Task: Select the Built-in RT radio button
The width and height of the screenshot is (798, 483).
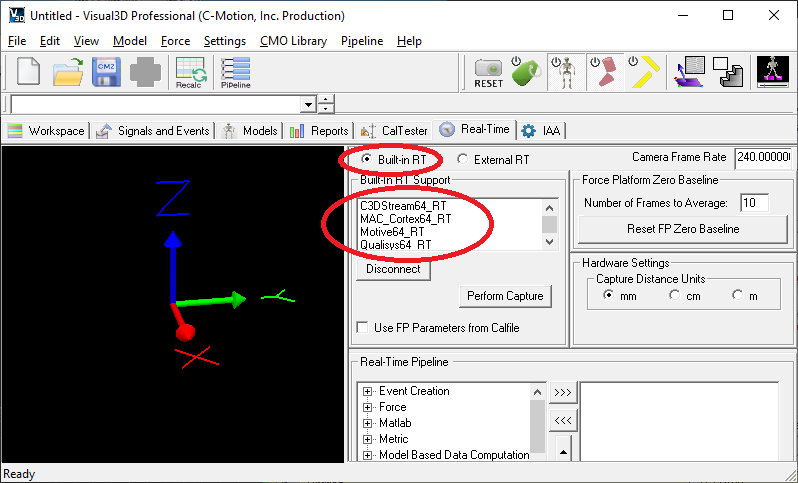Action: 365,159
